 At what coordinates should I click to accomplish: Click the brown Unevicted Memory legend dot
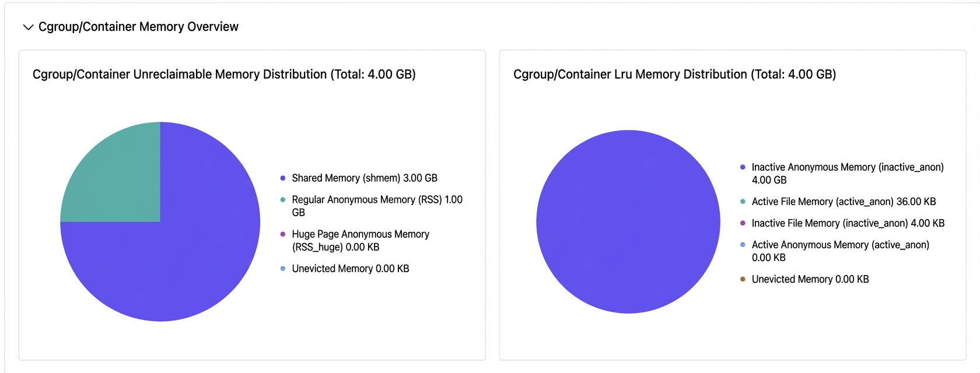click(x=743, y=279)
